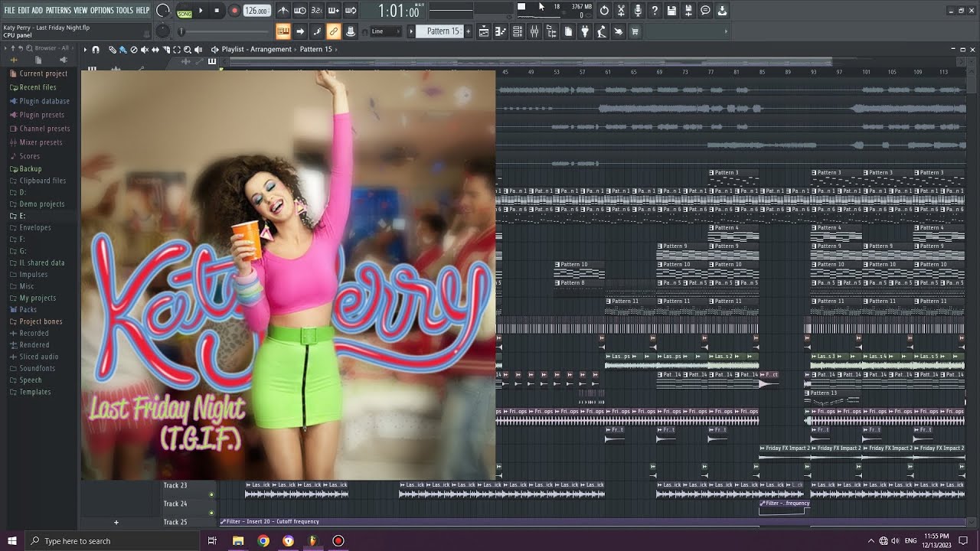This screenshot has height=551, width=980.
Task: Open the plugin picker plug icon
Action: (x=585, y=31)
